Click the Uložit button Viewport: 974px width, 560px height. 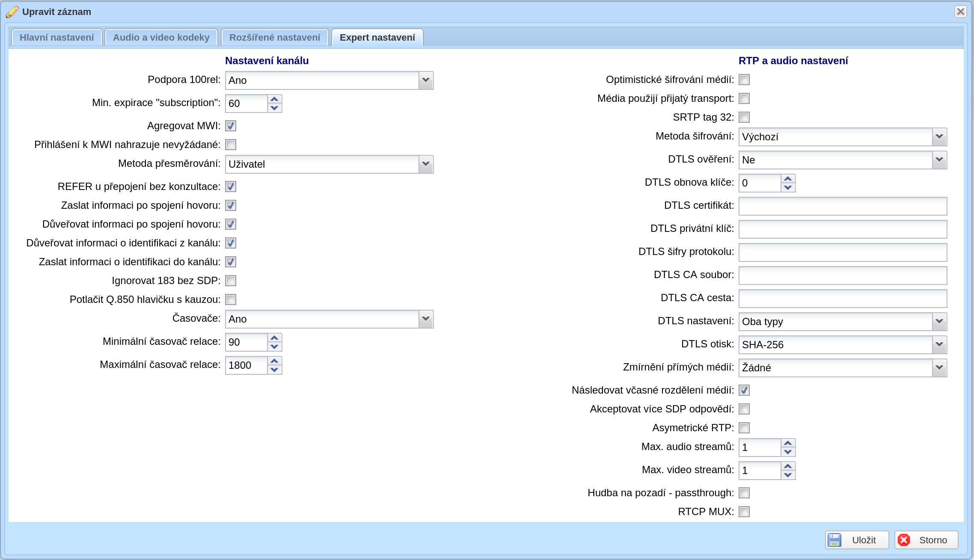[x=857, y=540]
